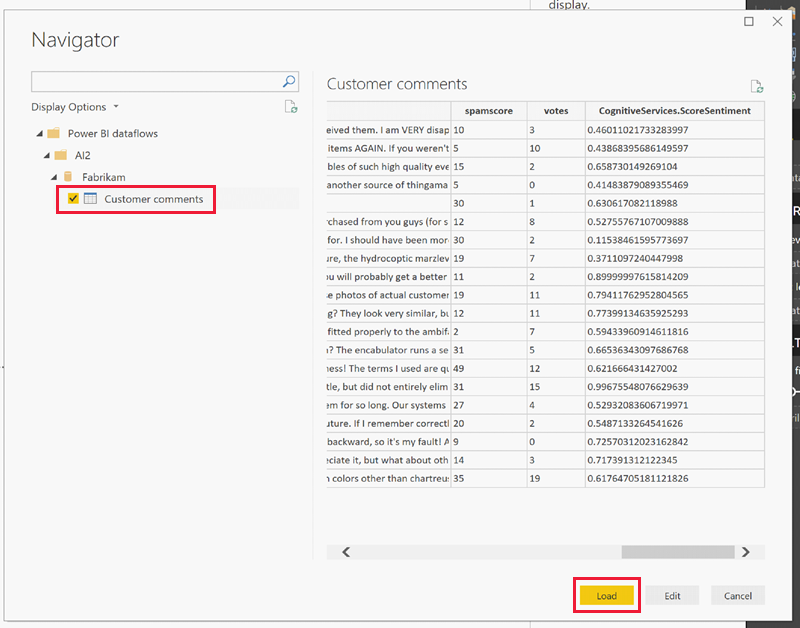Click the comment cell 'the hydrocoptic marzlev'
This screenshot has width=800, height=628.
(389, 259)
